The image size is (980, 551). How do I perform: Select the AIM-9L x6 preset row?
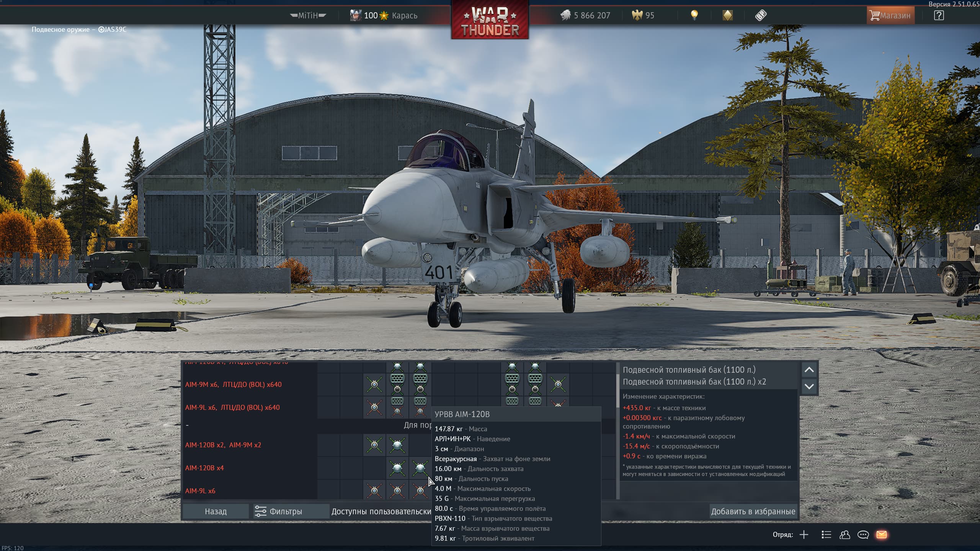pos(200,491)
